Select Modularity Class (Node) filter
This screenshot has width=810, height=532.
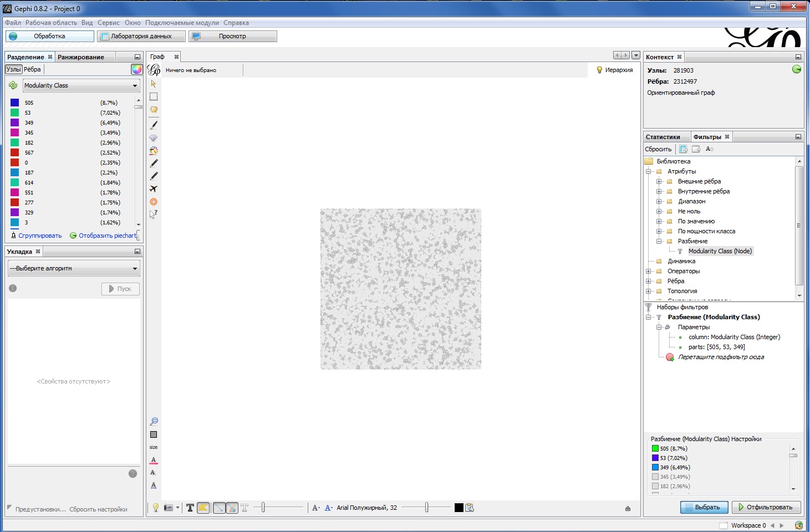click(x=720, y=252)
